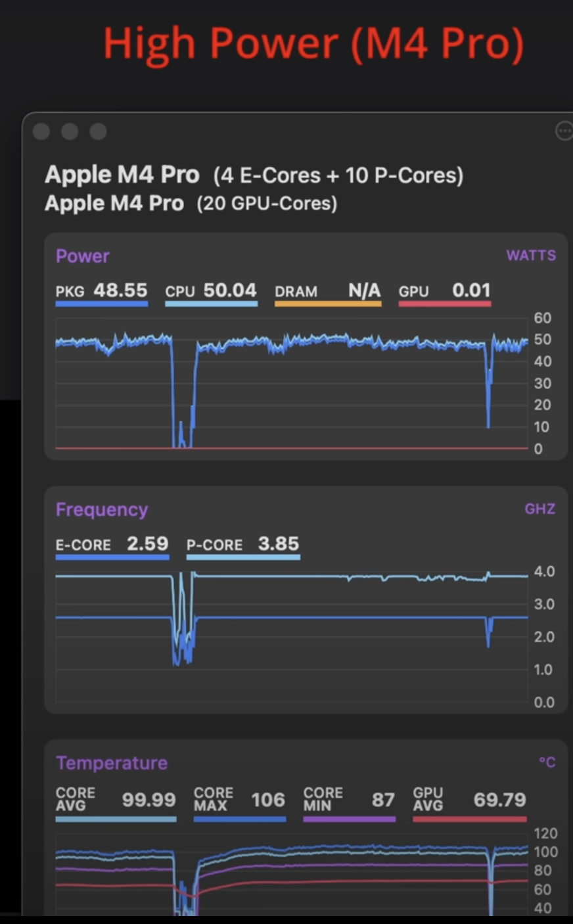Select the CORE MAX 106 reading
The width and height of the screenshot is (573, 924).
pyautogui.click(x=240, y=800)
